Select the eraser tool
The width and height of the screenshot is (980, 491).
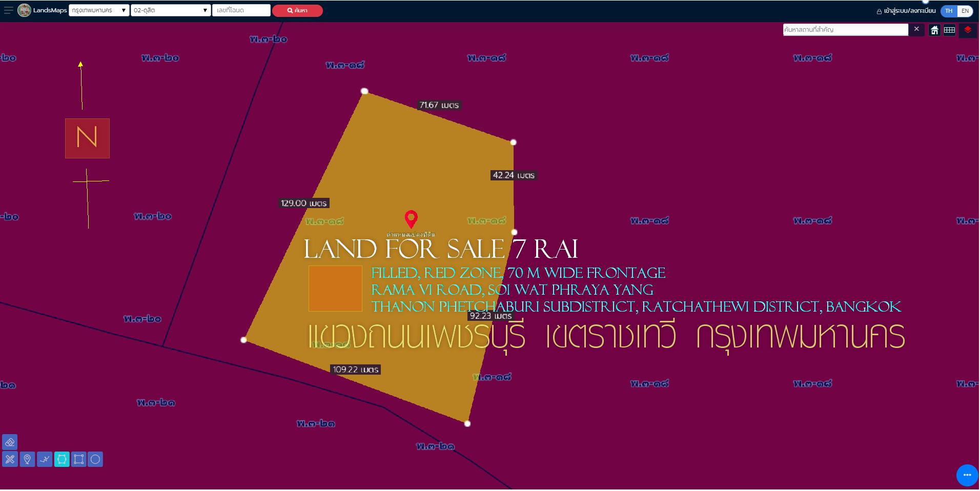pyautogui.click(x=10, y=442)
